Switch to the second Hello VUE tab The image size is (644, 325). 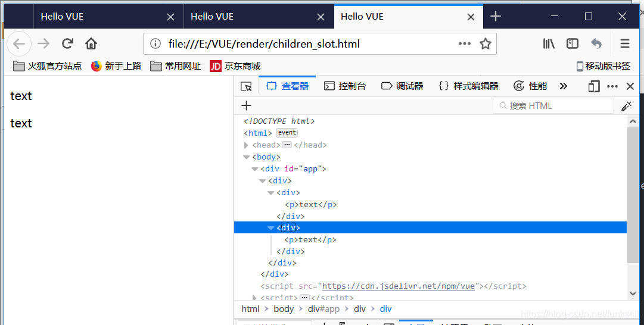click(x=259, y=17)
